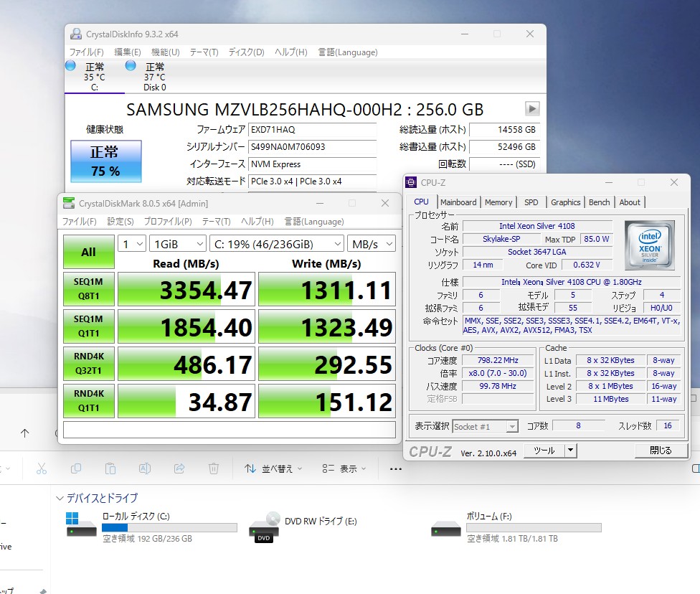Select DVD RW drive (E:)
The height and width of the screenshot is (594, 700).
point(303,527)
